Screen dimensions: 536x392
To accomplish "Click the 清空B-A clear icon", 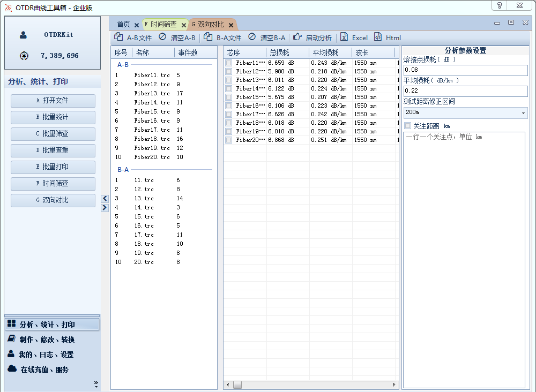I will pos(252,37).
